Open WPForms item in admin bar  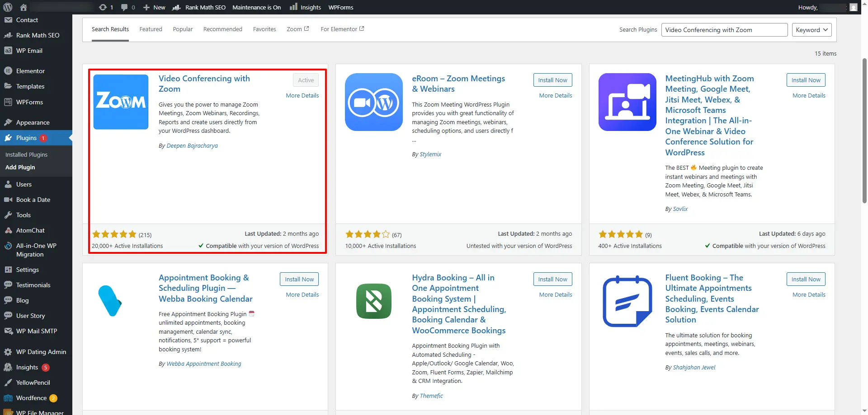[x=341, y=7]
